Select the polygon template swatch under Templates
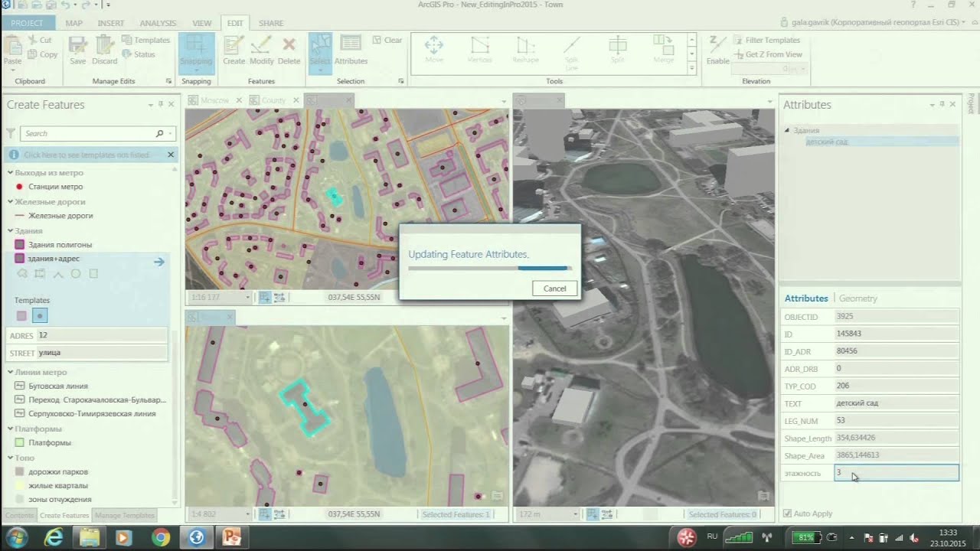 tap(21, 315)
